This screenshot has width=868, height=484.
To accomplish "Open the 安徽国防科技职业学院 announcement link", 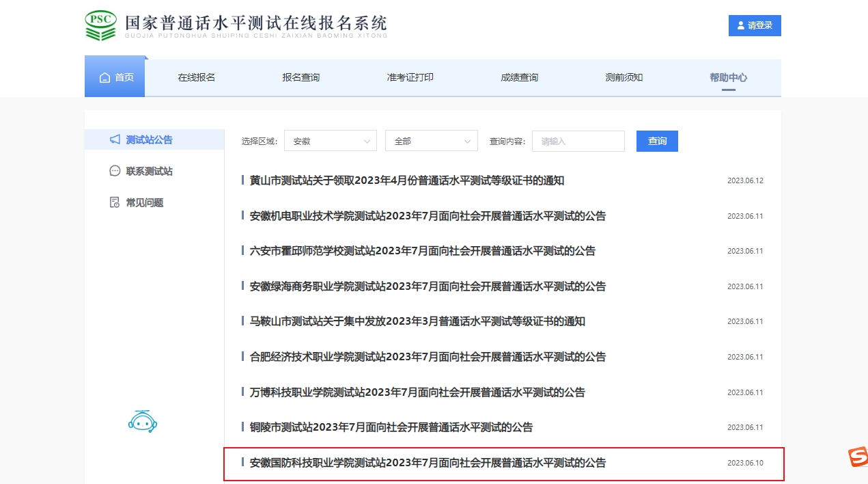I will coord(428,463).
